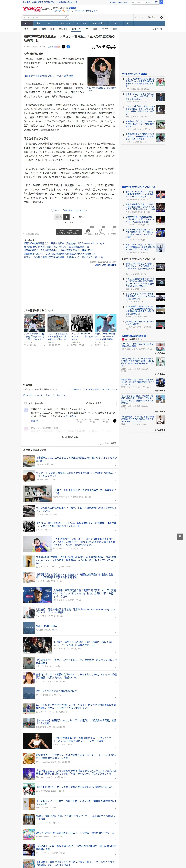186x868 pixels.
Task: Select the ライブ tab in the dark navigation bar
Action: [49, 24]
